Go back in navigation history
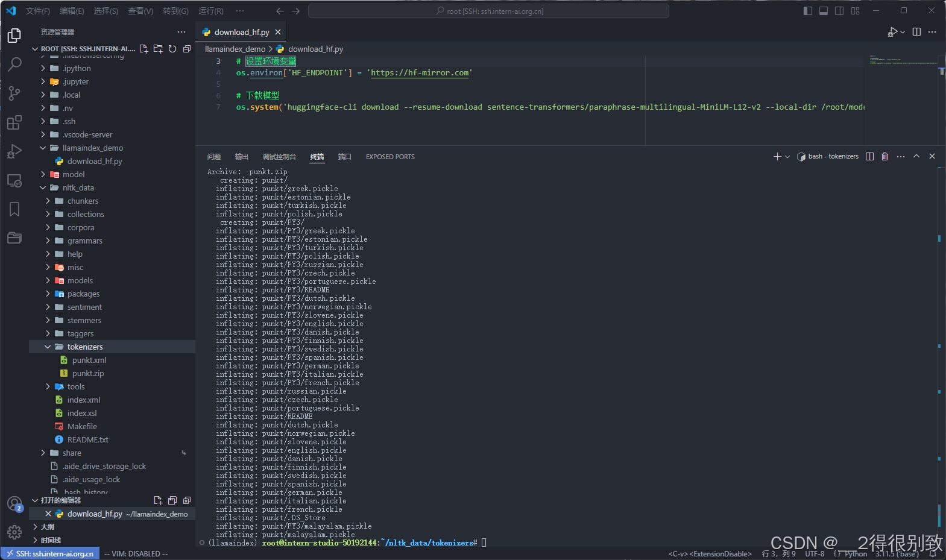Image resolution: width=946 pixels, height=560 pixels. click(280, 11)
